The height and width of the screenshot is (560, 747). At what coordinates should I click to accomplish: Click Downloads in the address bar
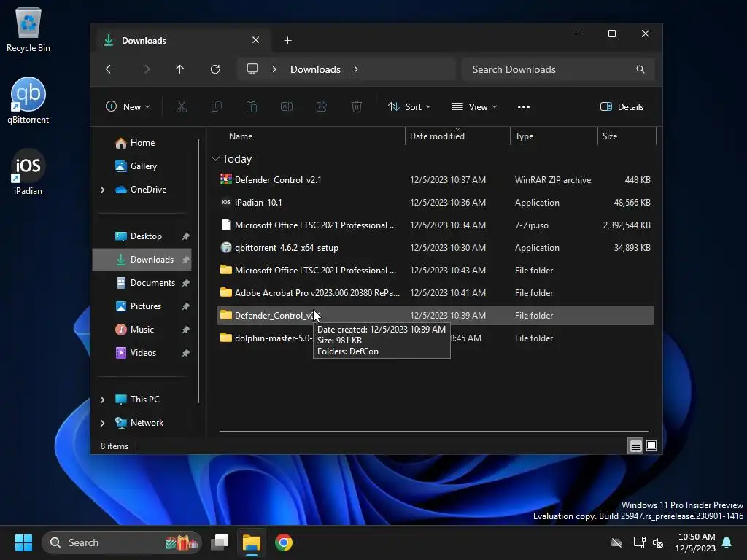(315, 69)
